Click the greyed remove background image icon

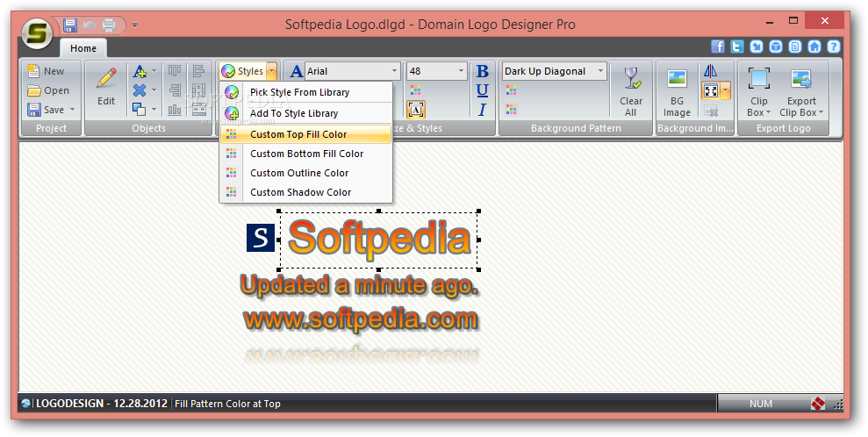[x=710, y=111]
